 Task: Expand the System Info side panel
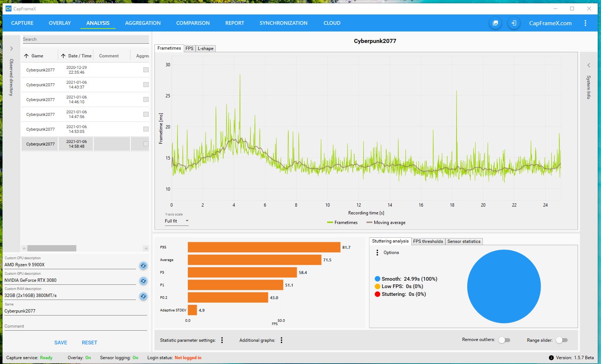[x=588, y=65]
